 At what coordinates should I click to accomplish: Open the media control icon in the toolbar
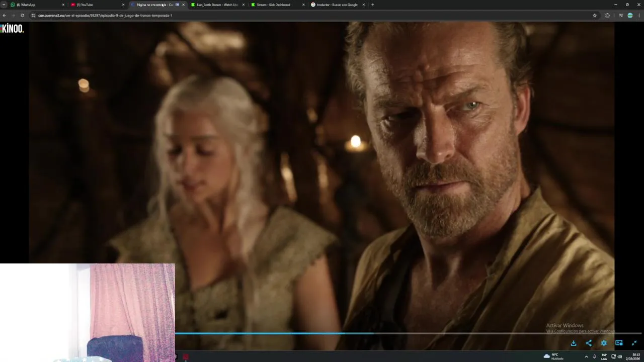point(621,15)
